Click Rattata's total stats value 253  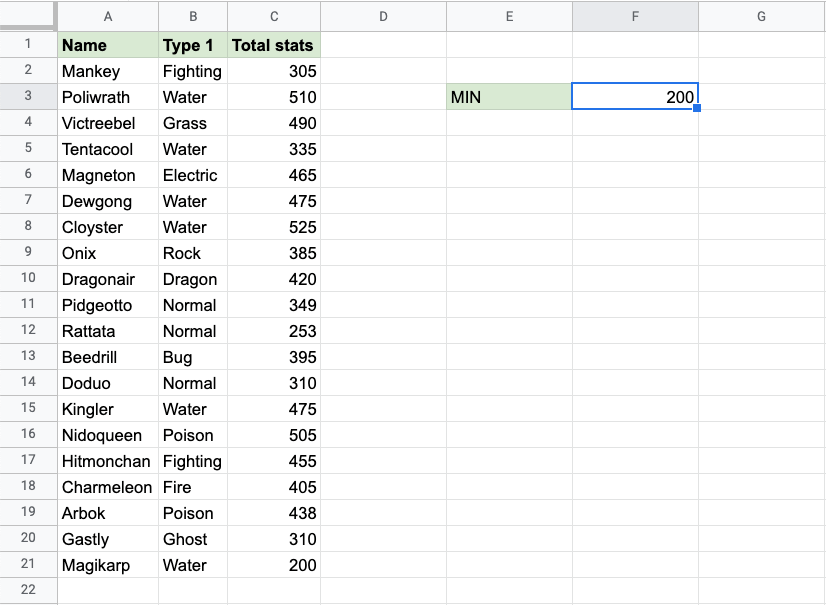pyautogui.click(x=274, y=331)
